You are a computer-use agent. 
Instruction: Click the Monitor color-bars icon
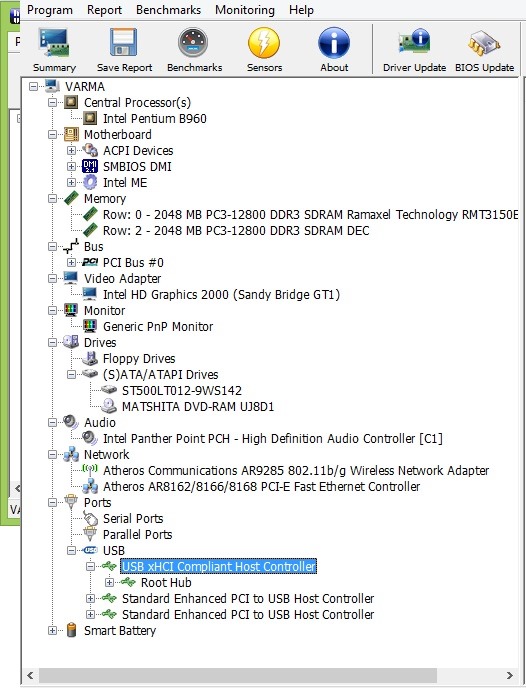[71, 310]
